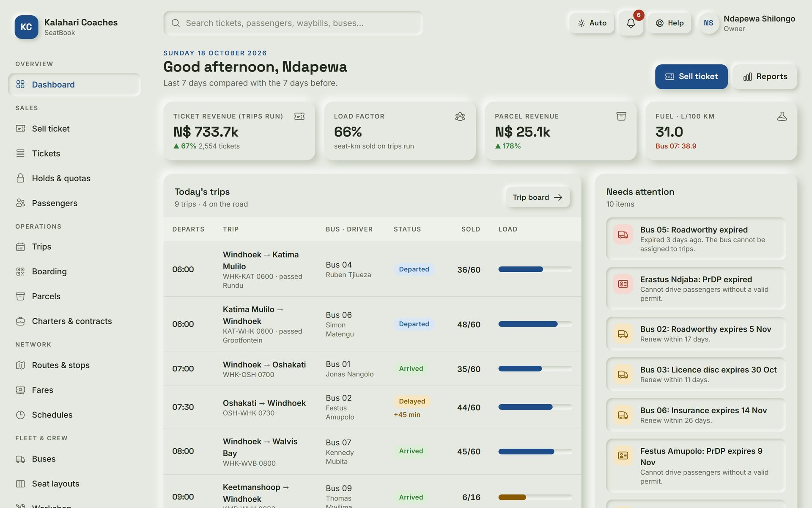812x508 pixels.
Task: Click the KC Kalahari Coaches logo
Action: coord(26,27)
